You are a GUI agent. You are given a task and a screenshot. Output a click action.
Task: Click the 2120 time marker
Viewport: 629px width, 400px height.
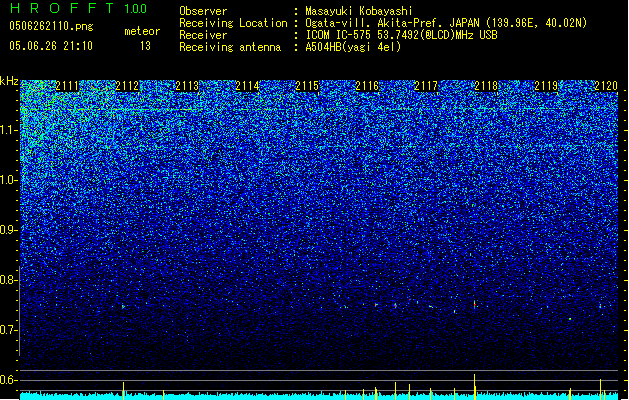point(606,86)
